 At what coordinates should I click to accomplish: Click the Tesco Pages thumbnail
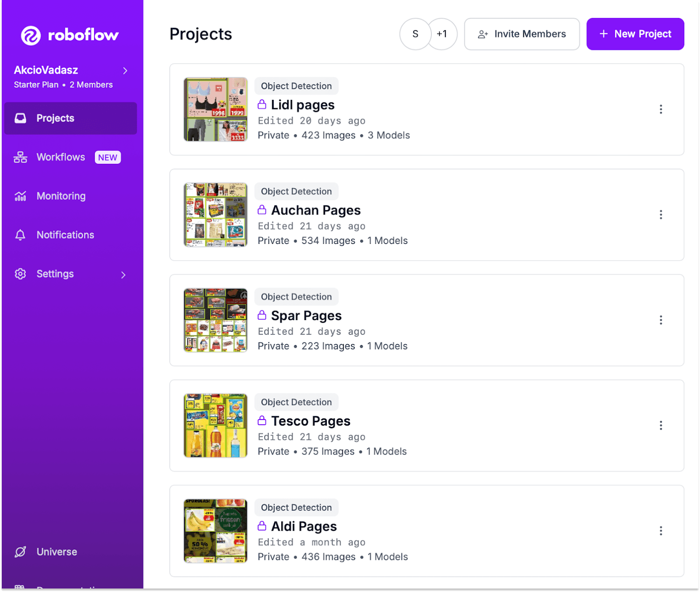click(x=215, y=426)
